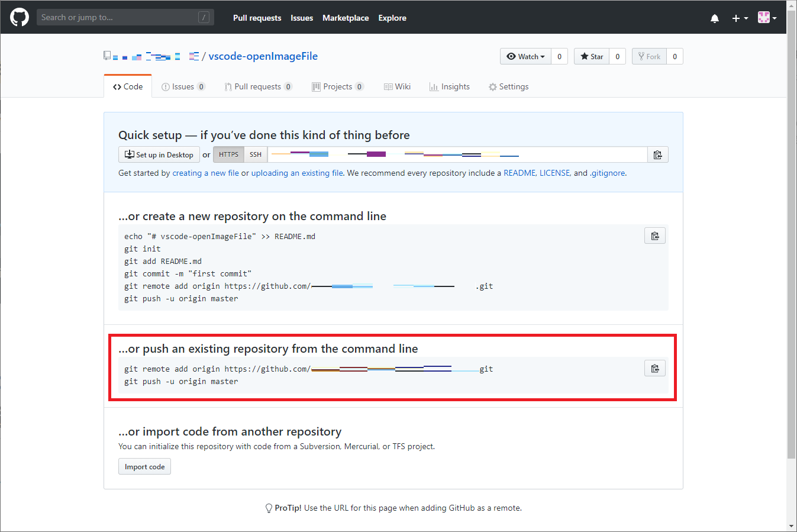Click the ProTip text at page bottom

pos(398,508)
